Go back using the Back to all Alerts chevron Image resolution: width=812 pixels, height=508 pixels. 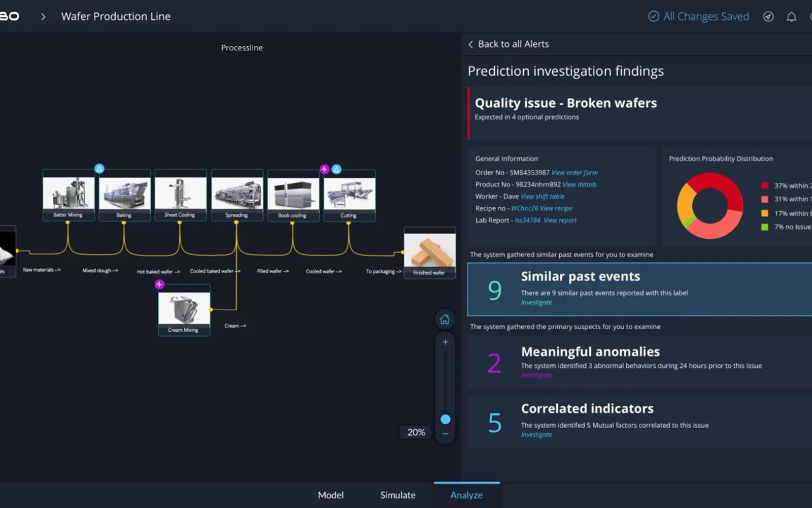coord(470,45)
